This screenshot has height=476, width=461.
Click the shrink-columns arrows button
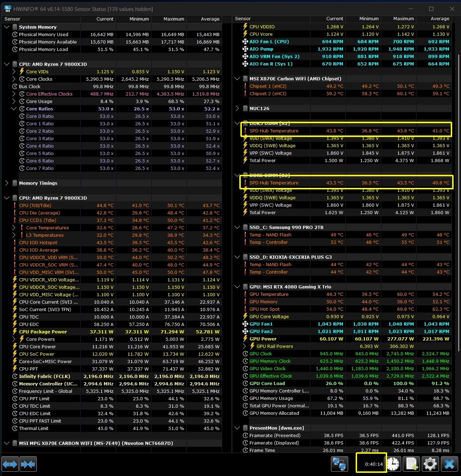[28, 464]
